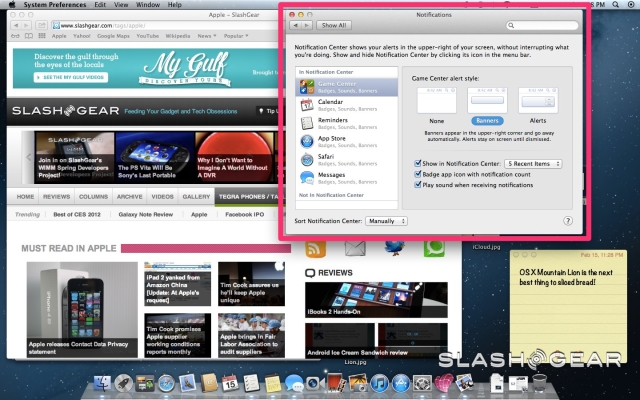Select App Store in the notification list

point(347,142)
